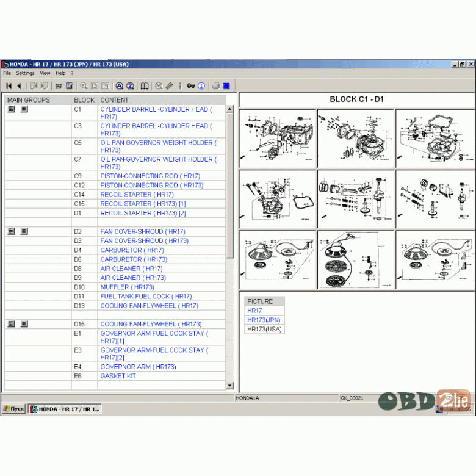
Task: Click the content list scrollbar thumb
Action: click(x=230, y=186)
